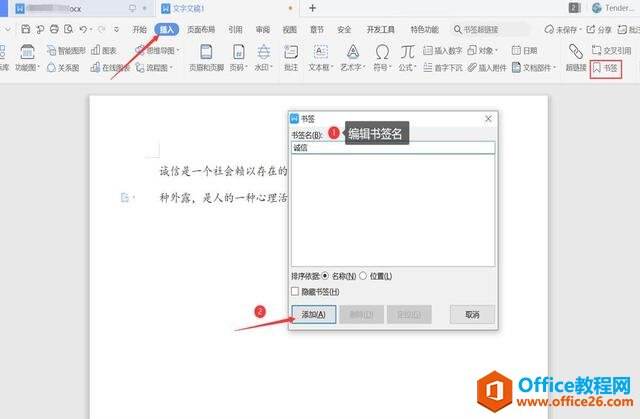The width and height of the screenshot is (640, 419).
Task: Click the ribbon command search box
Action: [491, 29]
